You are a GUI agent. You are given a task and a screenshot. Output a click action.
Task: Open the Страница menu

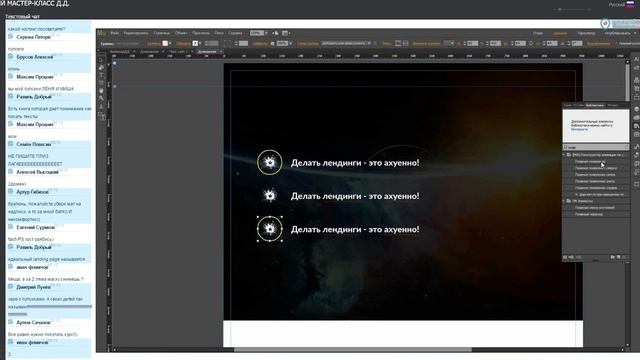(x=161, y=33)
